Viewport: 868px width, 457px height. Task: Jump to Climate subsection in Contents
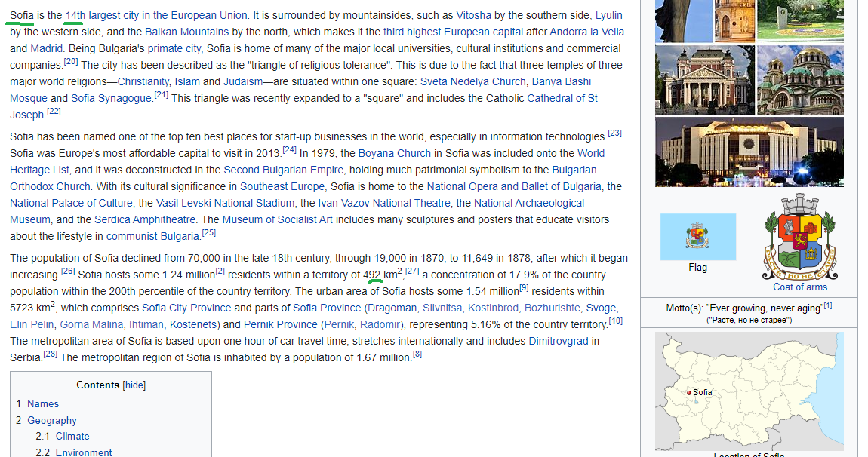tap(72, 436)
